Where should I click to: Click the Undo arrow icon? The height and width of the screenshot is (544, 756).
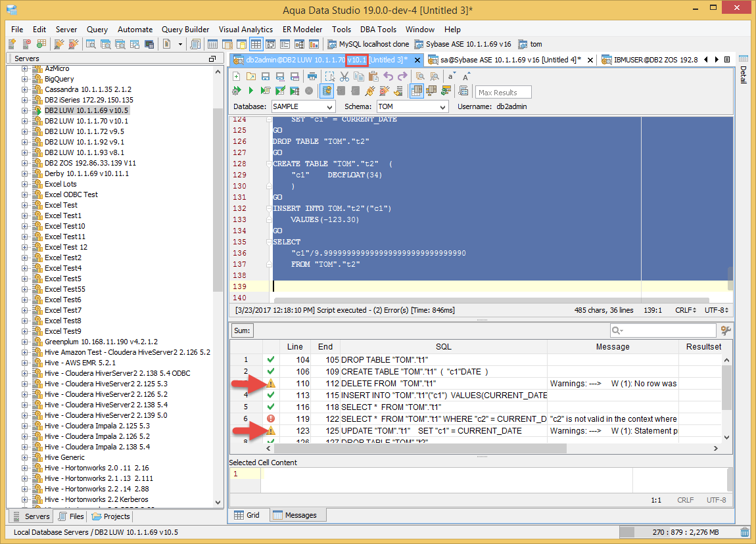pyautogui.click(x=388, y=76)
